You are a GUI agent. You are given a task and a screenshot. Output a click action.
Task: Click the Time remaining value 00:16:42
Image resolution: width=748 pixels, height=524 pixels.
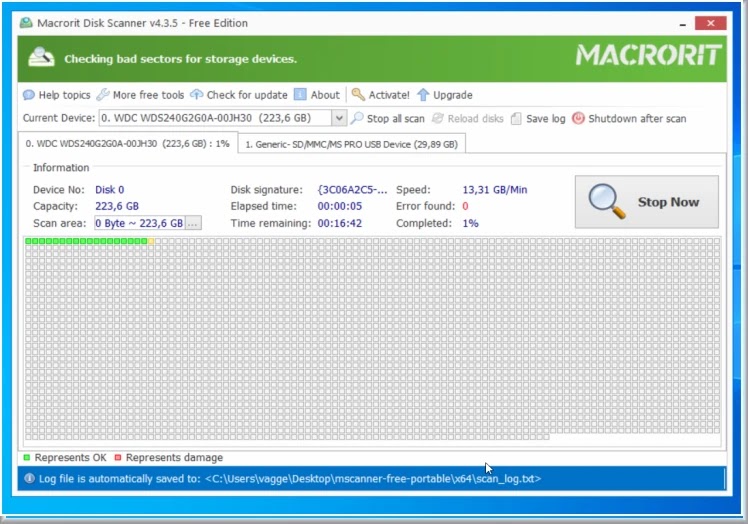point(340,223)
